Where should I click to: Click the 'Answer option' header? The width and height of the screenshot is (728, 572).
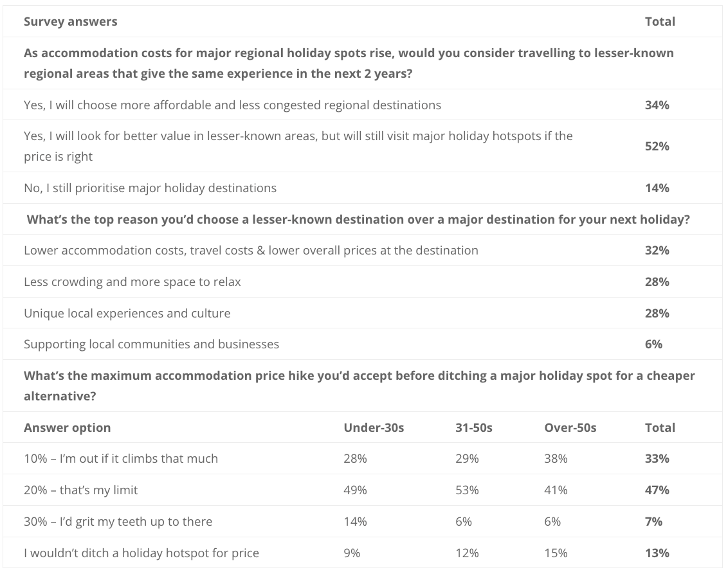click(68, 428)
